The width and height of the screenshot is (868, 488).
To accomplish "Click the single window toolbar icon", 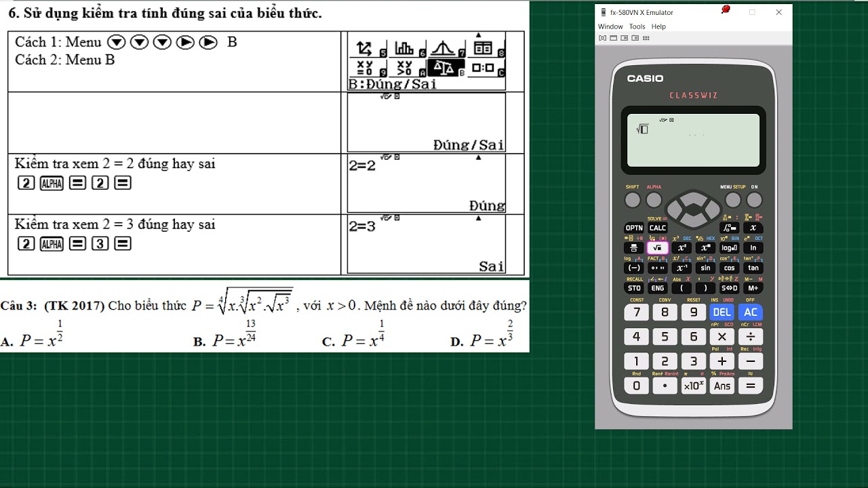I will pyautogui.click(x=614, y=38).
